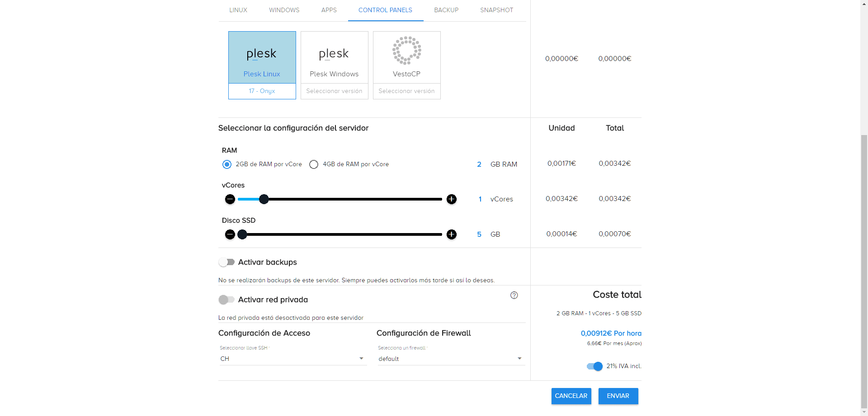This screenshot has width=868, height=416.
Task: Reduce Disco SSD size with minus button
Action: (230, 234)
